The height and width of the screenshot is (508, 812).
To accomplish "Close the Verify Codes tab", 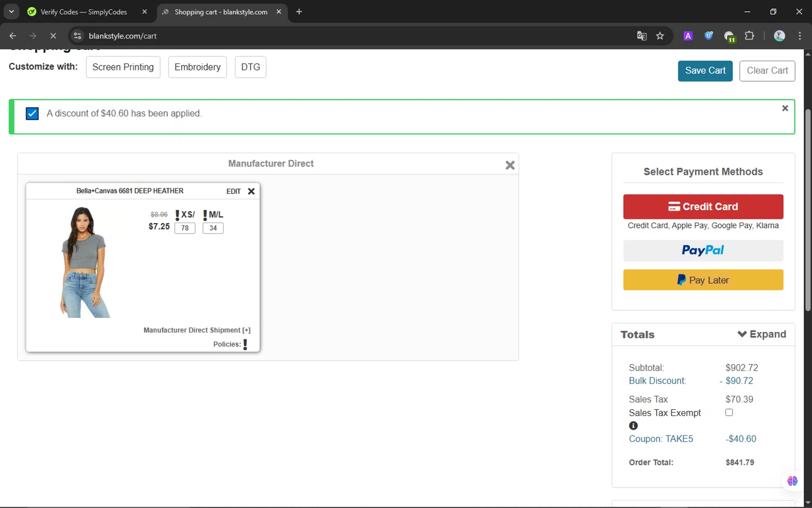I will click(x=145, y=12).
